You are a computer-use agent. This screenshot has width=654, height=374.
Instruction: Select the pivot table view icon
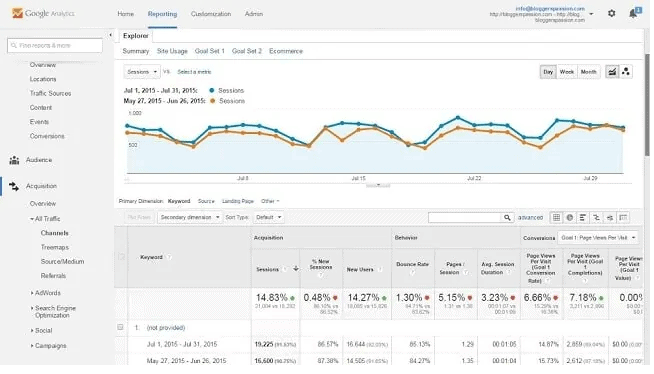pyautogui.click(x=623, y=217)
